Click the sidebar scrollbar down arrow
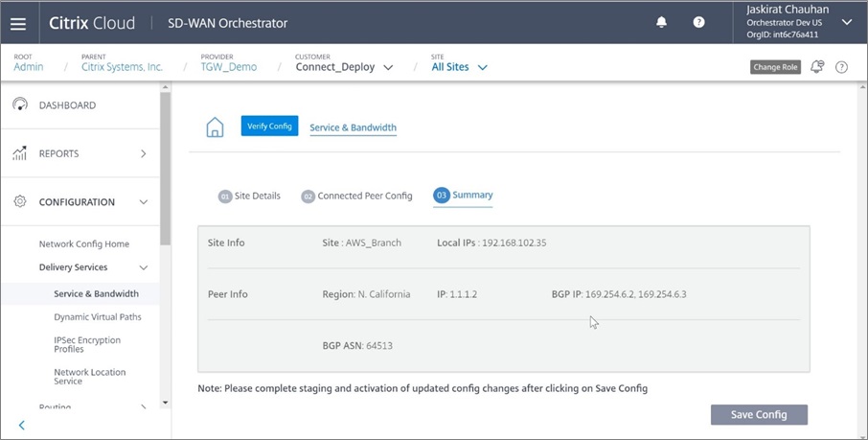Viewport: 868px width, 440px height. pyautogui.click(x=165, y=403)
